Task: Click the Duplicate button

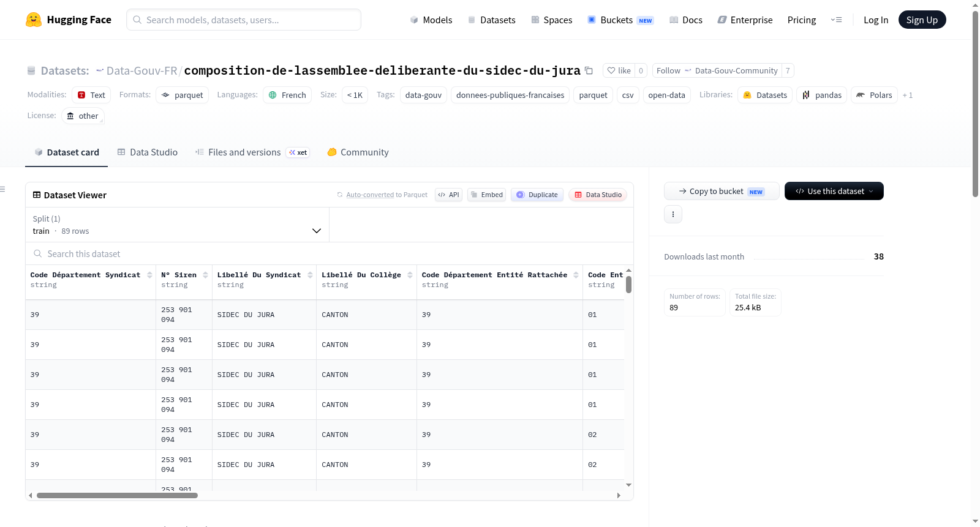Action: tap(537, 195)
